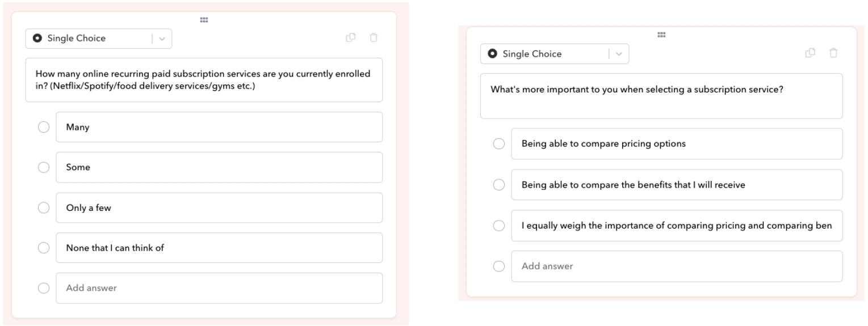Click 'Add answer' field in the right card
Image resolution: width=868 pixels, height=326 pixels.
pos(677,266)
